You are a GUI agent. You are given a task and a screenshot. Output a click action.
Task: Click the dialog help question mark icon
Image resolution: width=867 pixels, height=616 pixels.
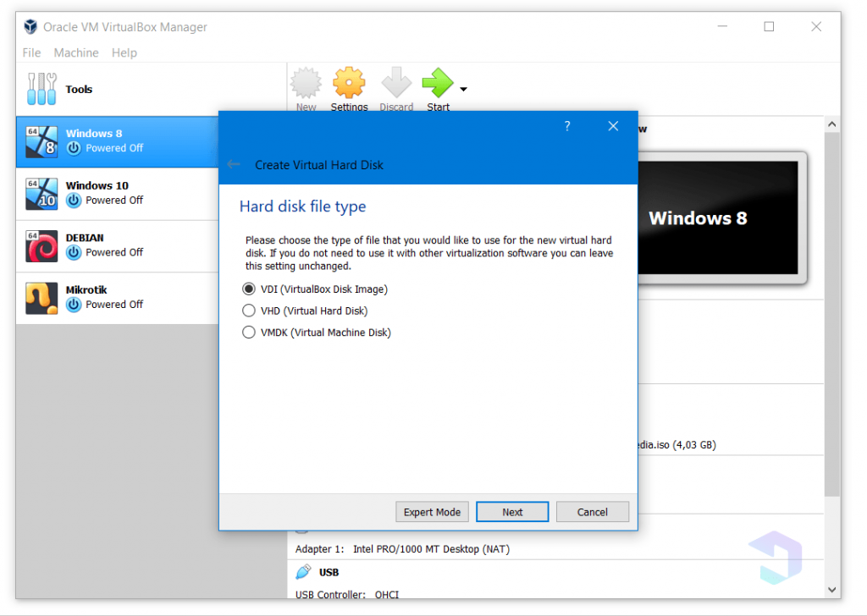click(566, 125)
